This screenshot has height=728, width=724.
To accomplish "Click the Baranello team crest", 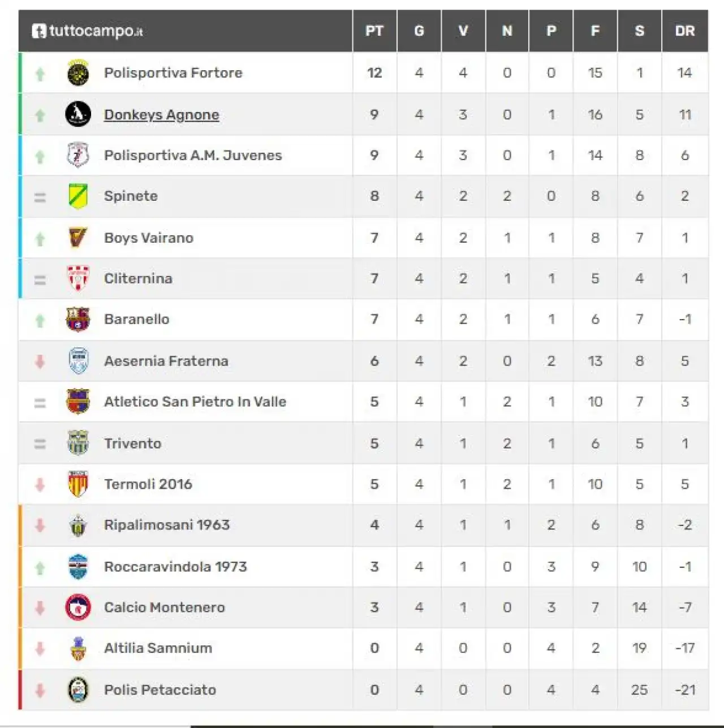I will (x=78, y=320).
